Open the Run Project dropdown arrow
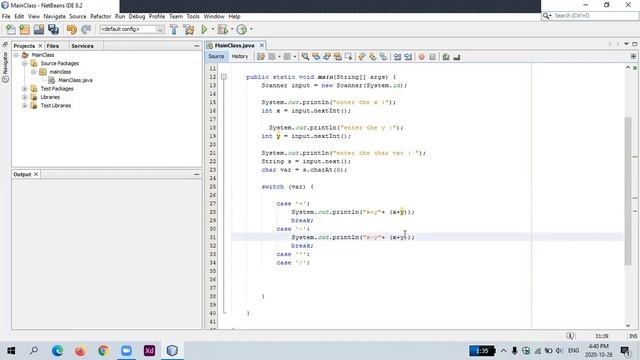Screen dimensions: 640x360 click(x=212, y=29)
